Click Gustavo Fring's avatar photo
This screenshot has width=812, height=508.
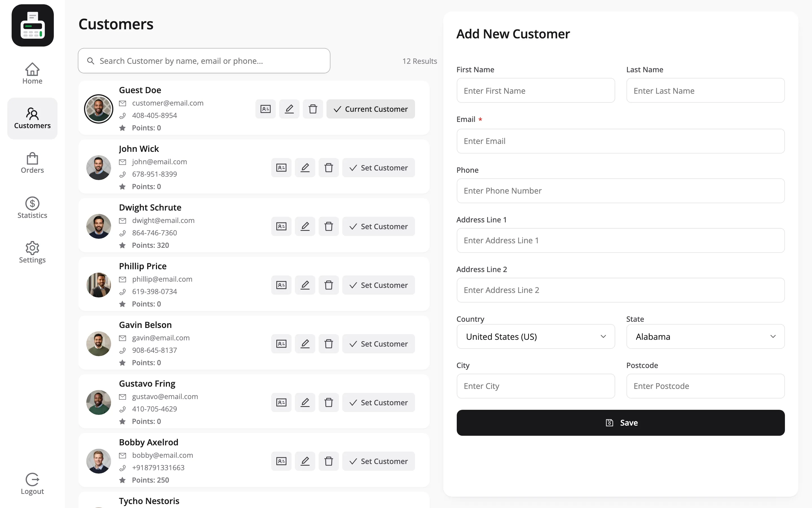[x=99, y=402]
